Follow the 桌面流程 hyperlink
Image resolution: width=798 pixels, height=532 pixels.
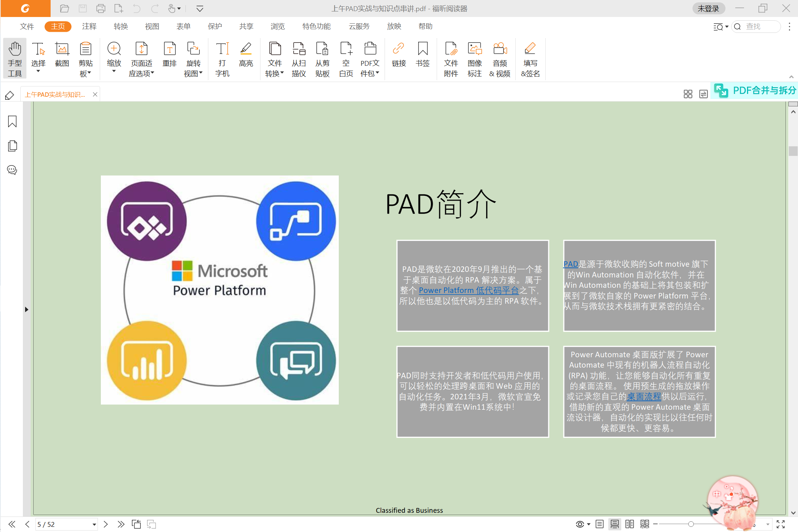tap(644, 396)
